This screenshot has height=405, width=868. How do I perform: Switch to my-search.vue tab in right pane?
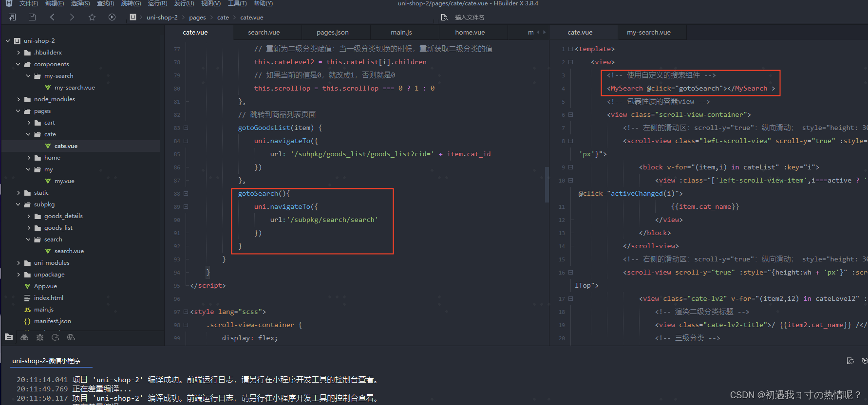(x=649, y=33)
